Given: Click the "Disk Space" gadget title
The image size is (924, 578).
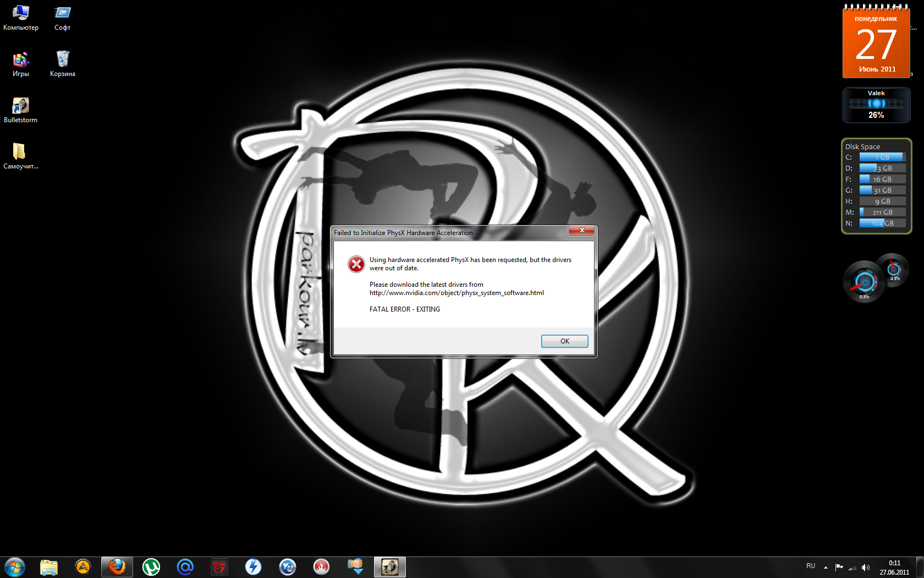Looking at the screenshot, I should click(862, 147).
